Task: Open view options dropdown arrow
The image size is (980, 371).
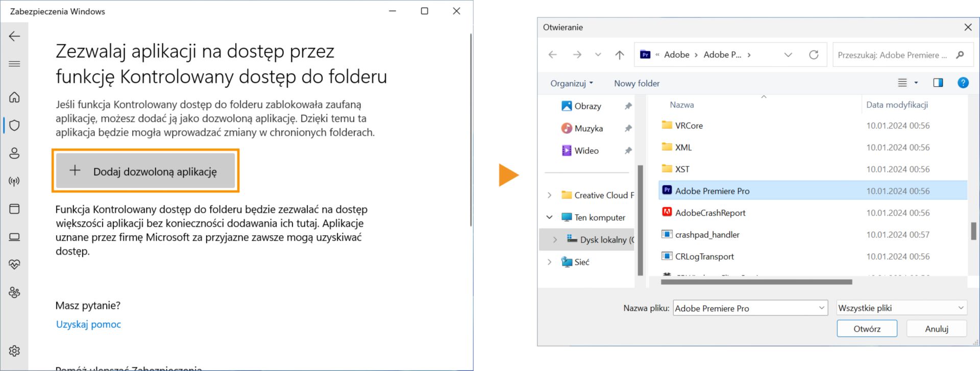Action: click(916, 83)
